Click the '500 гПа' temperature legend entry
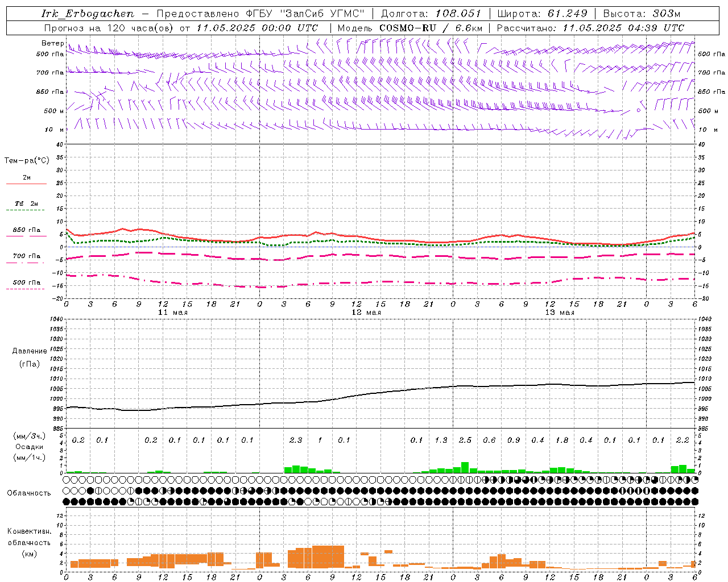The width and height of the screenshot is (728, 582). point(27,282)
